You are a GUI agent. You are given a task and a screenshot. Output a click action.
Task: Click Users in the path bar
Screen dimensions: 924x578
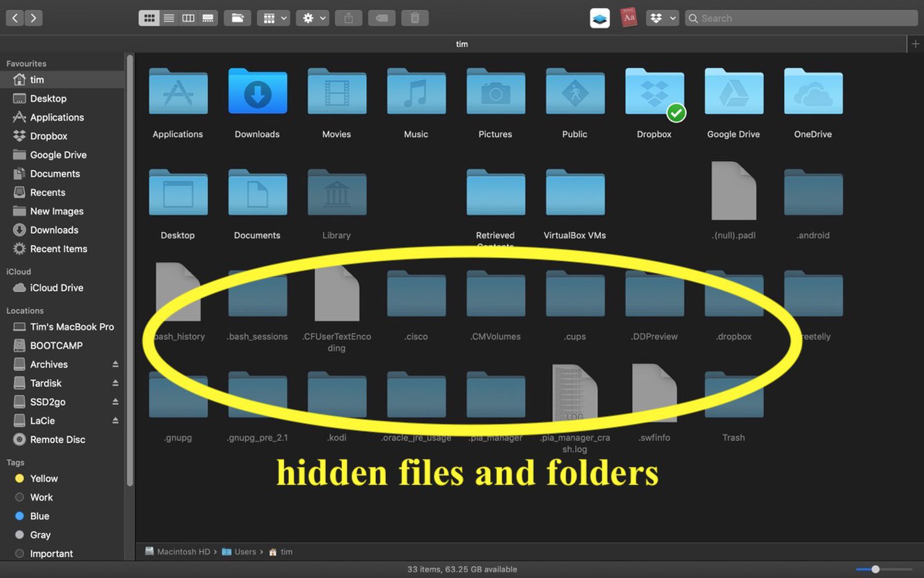coord(244,552)
